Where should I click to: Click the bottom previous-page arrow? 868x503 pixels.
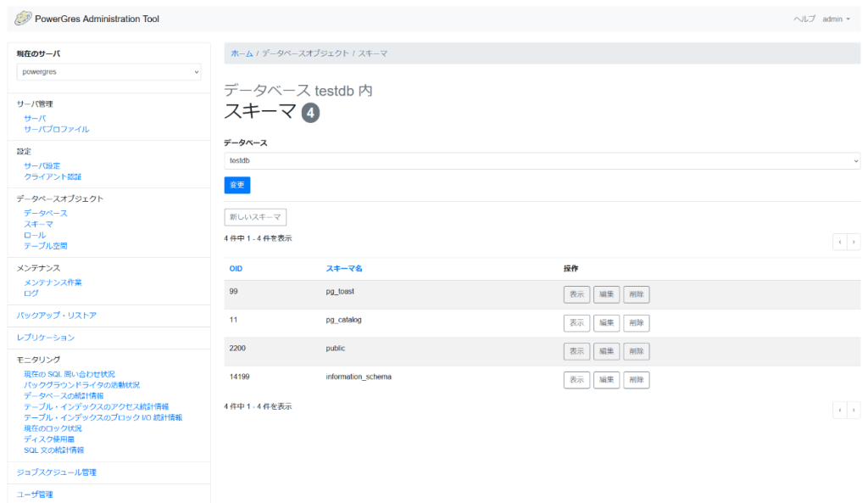click(840, 410)
